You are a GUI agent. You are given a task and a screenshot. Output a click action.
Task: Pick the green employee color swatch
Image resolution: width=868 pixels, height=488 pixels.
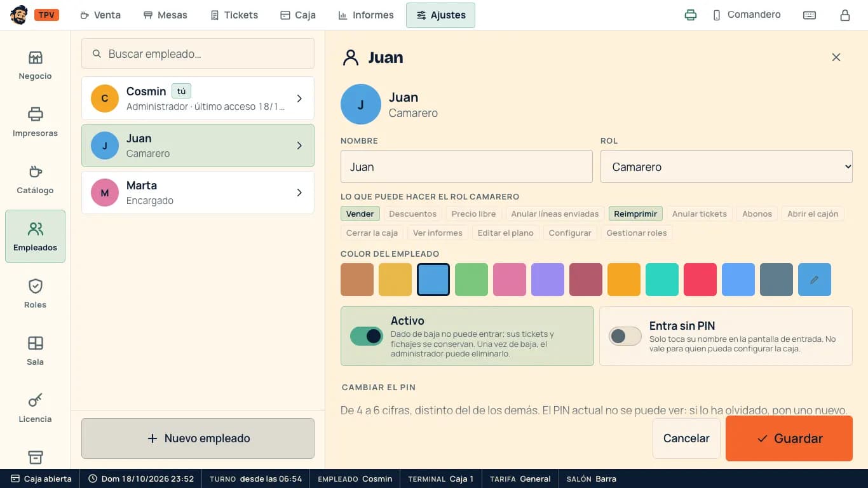[x=471, y=280]
